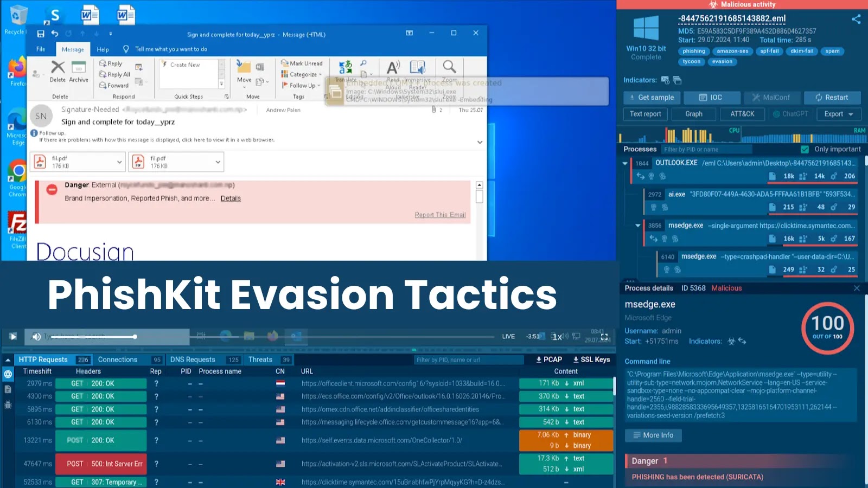Toggle fullscreen on the video player

tap(604, 337)
